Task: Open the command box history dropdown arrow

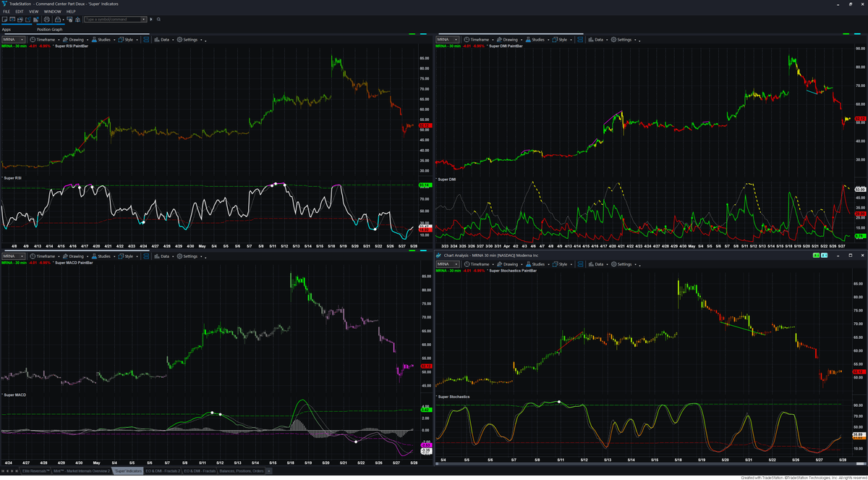Action: click(143, 20)
